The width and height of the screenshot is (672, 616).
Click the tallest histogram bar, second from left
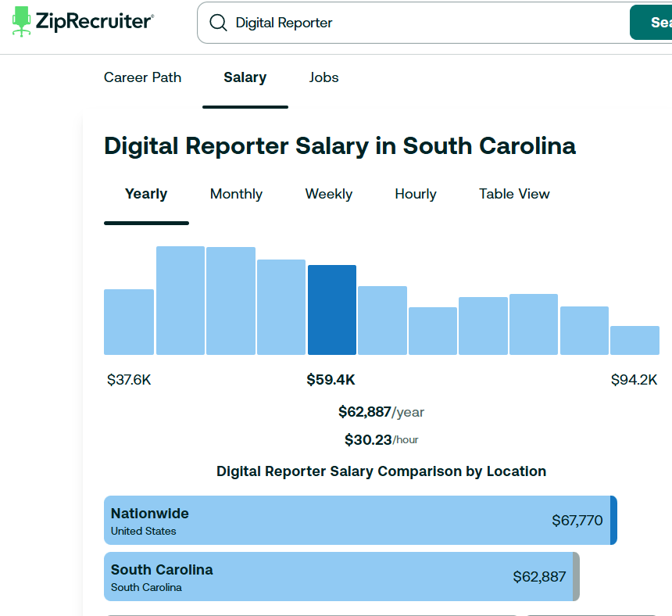tap(181, 301)
